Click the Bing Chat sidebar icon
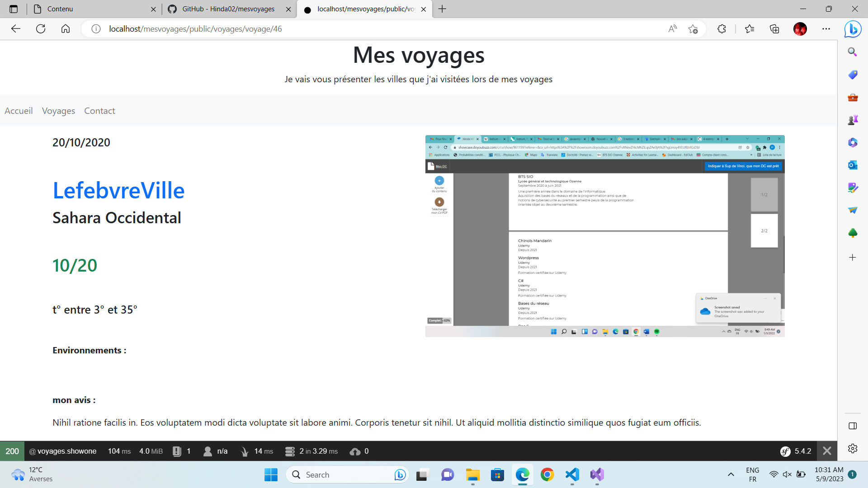The width and height of the screenshot is (868, 488). pyautogui.click(x=853, y=29)
